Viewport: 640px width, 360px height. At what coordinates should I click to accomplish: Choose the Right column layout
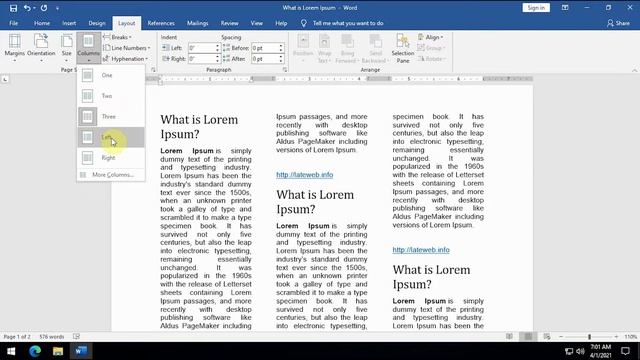tap(111, 158)
